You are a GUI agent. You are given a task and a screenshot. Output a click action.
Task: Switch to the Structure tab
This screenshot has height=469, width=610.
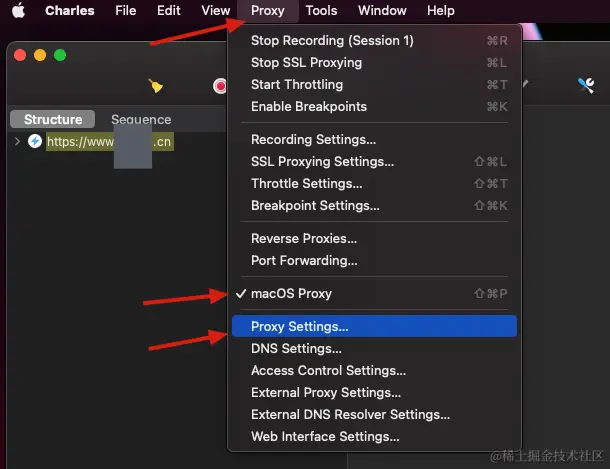coord(53,119)
